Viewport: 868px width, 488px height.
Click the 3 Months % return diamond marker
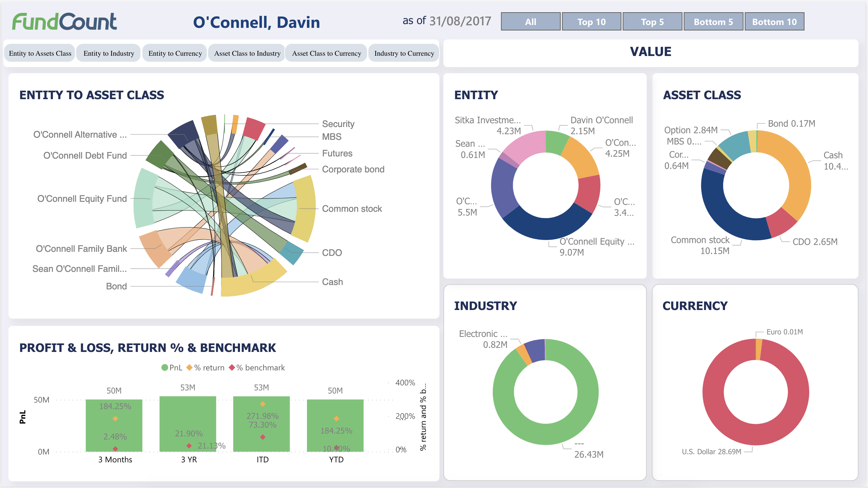point(115,418)
